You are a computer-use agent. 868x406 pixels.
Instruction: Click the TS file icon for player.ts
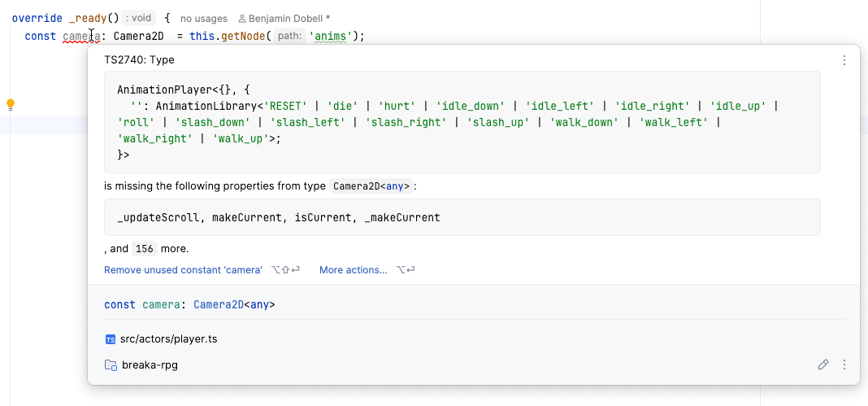111,339
